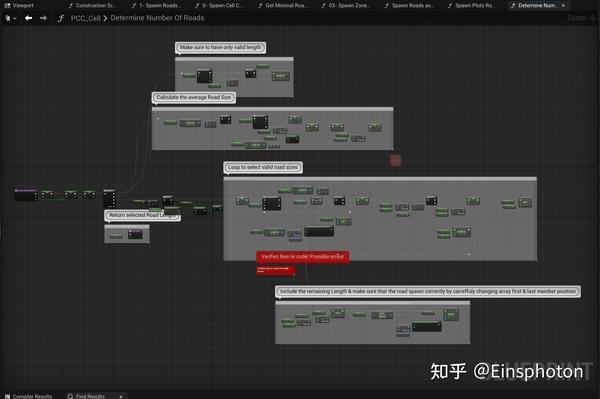Select the 'Make sure to have only valid length' comment
The height and width of the screenshot is (399, 600).
[220, 47]
